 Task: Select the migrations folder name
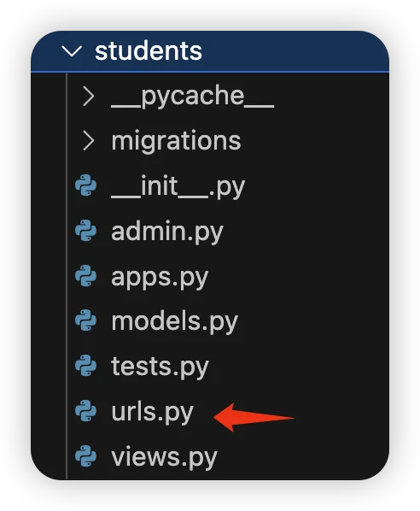pyautogui.click(x=176, y=141)
